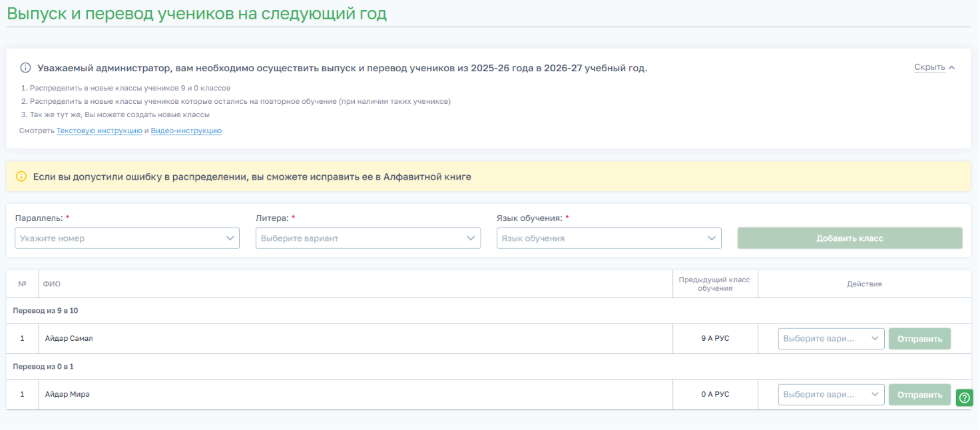Open the Литера variant dropdown

point(368,238)
